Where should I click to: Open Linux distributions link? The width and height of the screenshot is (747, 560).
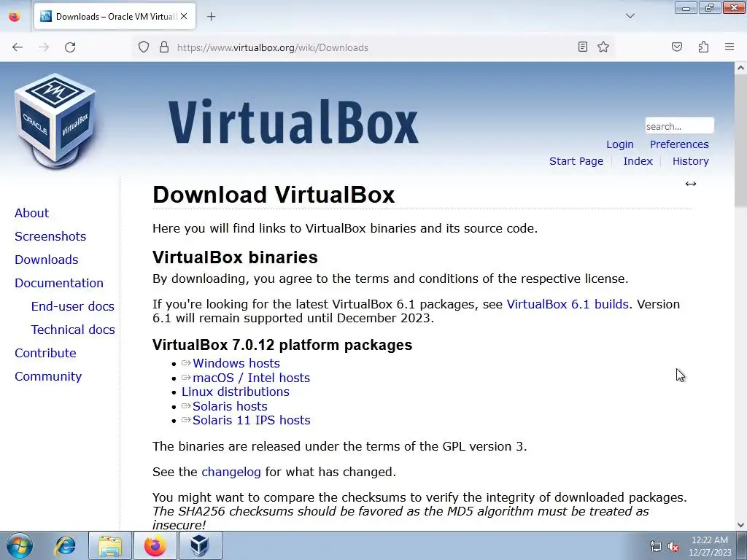(236, 392)
